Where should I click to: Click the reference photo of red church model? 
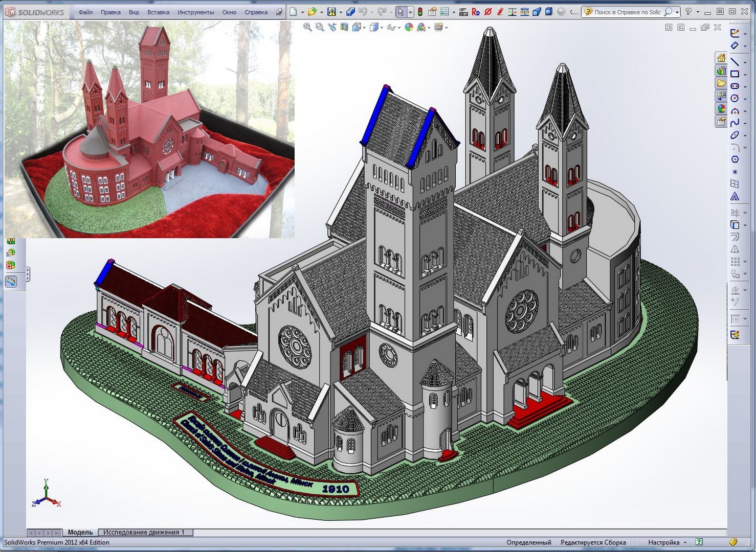coord(149,129)
